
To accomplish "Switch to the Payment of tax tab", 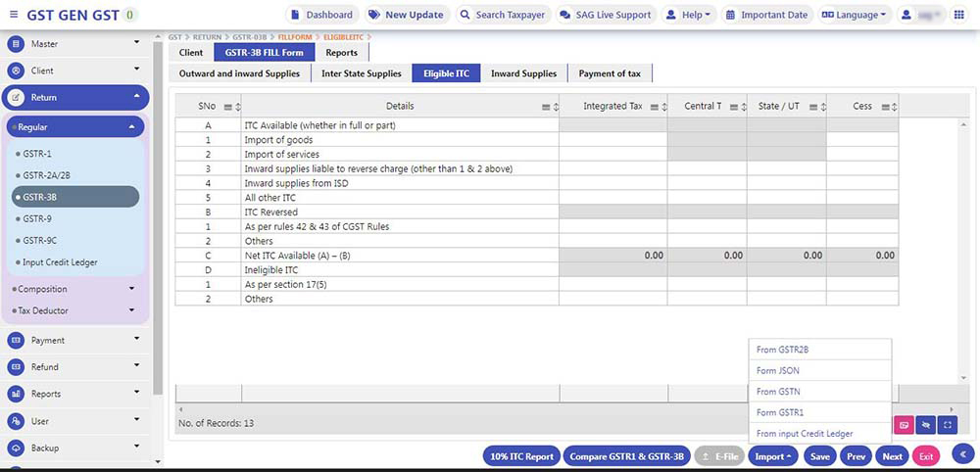I will click(x=609, y=73).
